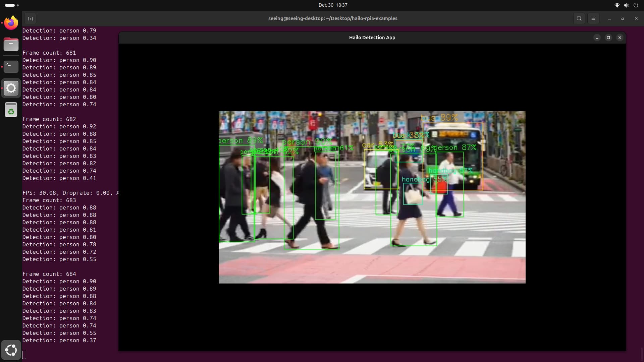Click the terminal search icon
The height and width of the screenshot is (362, 644).
[579, 18]
